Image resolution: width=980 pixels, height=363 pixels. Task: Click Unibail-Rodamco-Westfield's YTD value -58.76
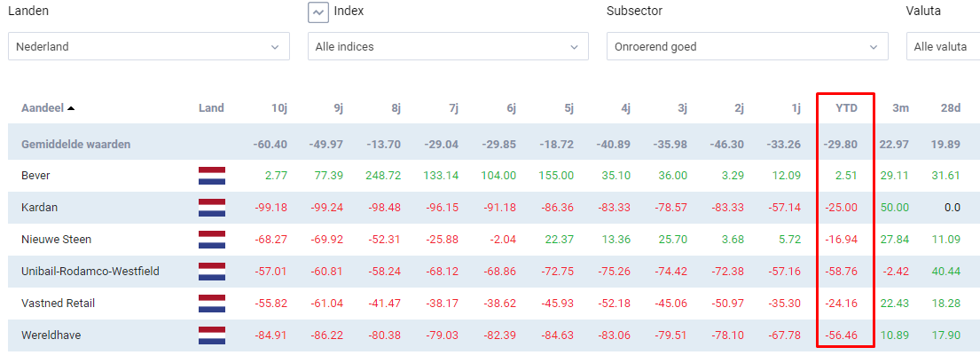(842, 272)
